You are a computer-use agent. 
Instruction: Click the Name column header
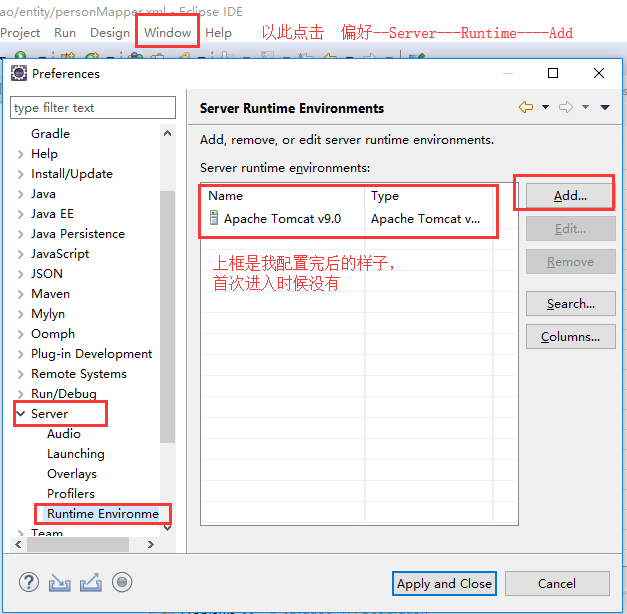pos(283,196)
